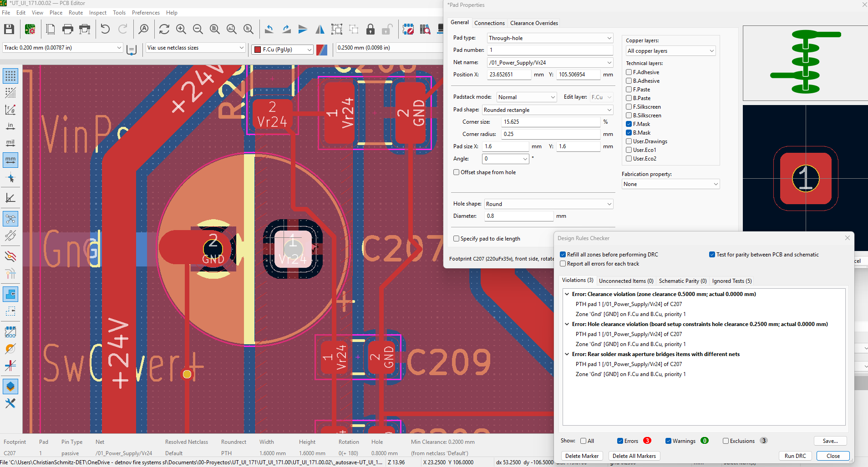
Task: Switch units to inches
Action: (x=10, y=126)
